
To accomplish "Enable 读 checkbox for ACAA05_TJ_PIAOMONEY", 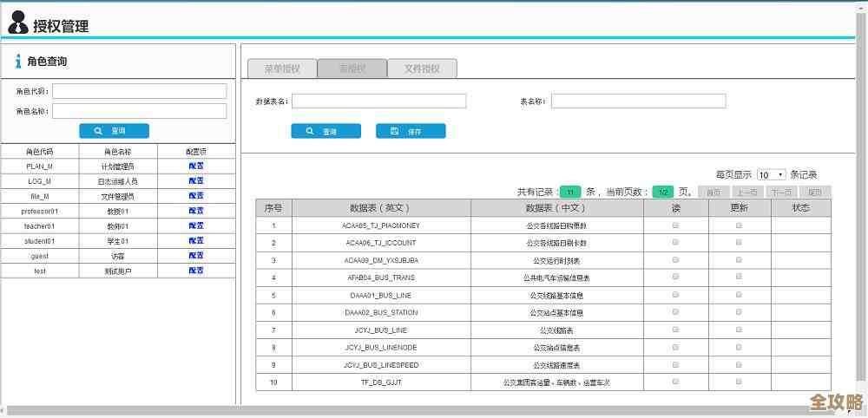I will (x=675, y=225).
